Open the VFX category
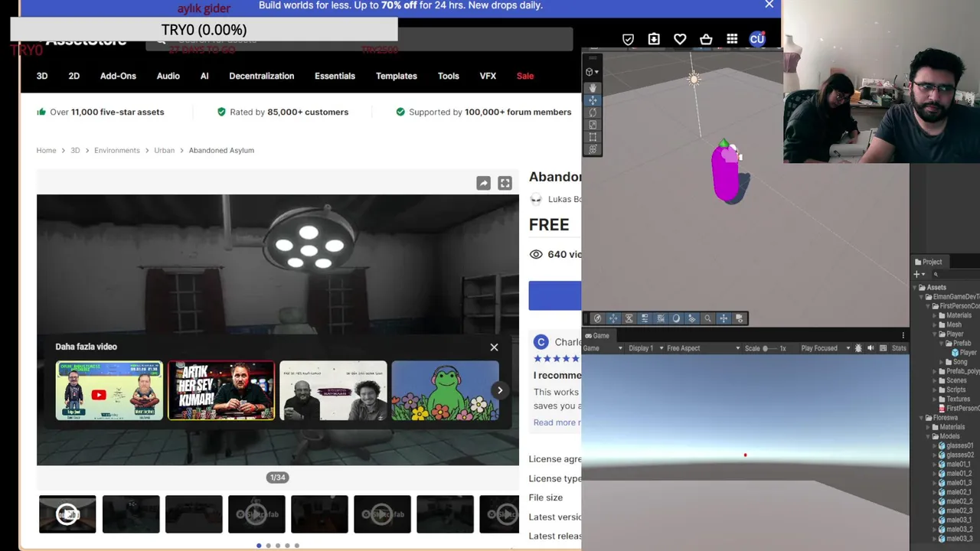This screenshot has width=980, height=551. (x=488, y=76)
